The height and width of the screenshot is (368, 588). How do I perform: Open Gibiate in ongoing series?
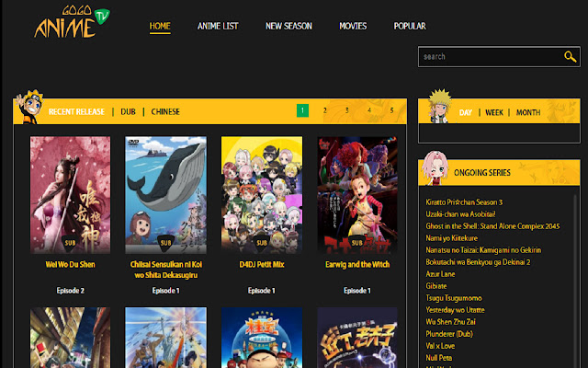[436, 286]
